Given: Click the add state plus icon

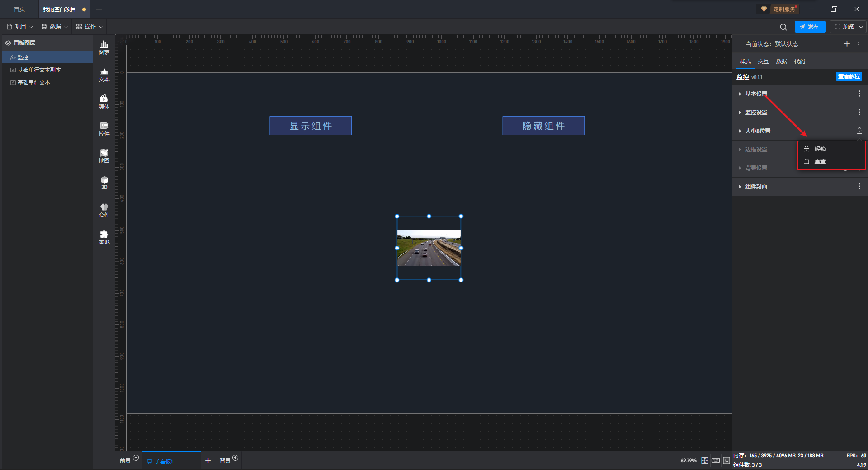Looking at the screenshot, I should pyautogui.click(x=847, y=44).
